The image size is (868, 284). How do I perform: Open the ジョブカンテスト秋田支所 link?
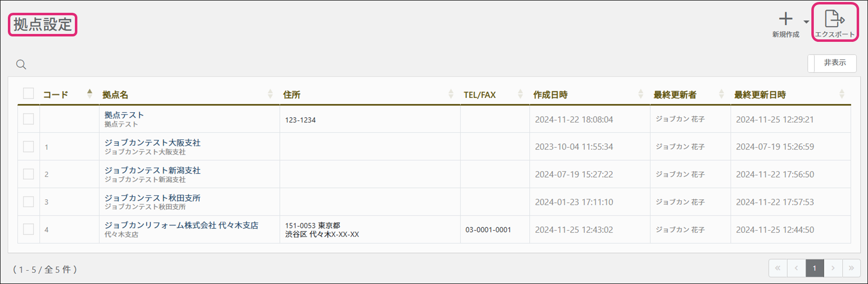click(152, 198)
